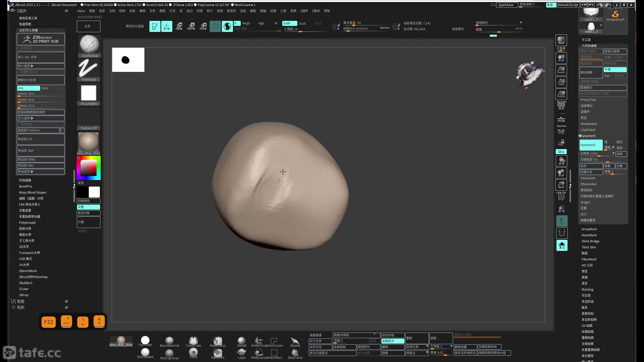
Task: Expand the ShadowBox section
Action: pos(589,124)
